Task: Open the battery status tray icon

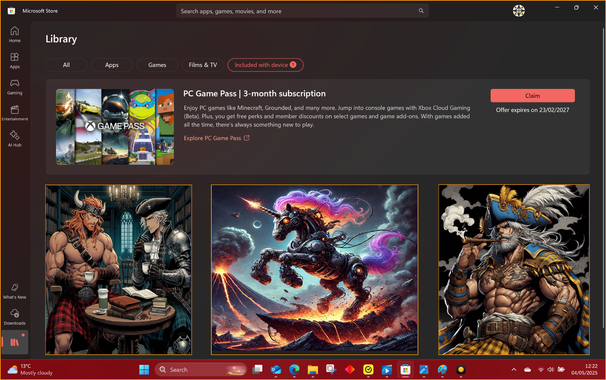Action: (561, 370)
